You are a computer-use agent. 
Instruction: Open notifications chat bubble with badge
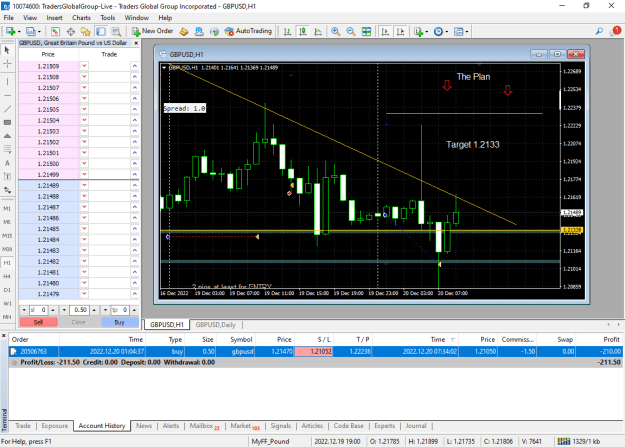click(x=615, y=31)
